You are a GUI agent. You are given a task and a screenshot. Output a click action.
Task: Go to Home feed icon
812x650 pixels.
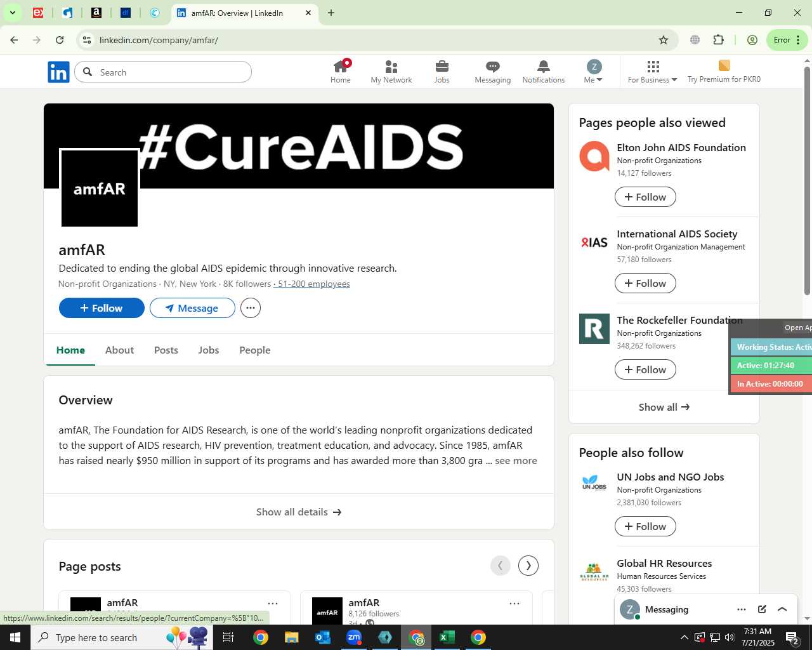(341, 72)
